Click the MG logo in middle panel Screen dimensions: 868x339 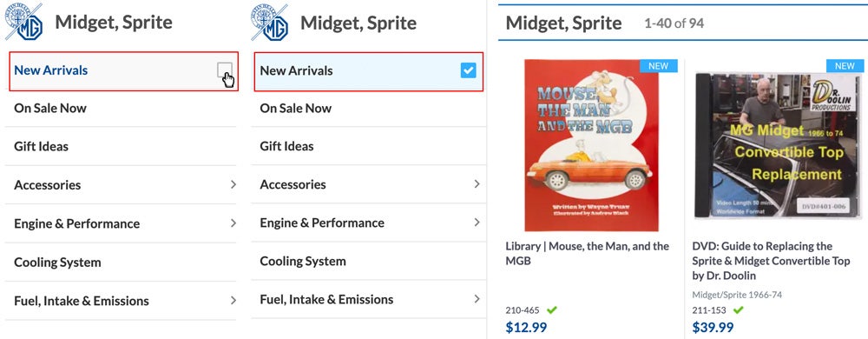pyautogui.click(x=270, y=22)
